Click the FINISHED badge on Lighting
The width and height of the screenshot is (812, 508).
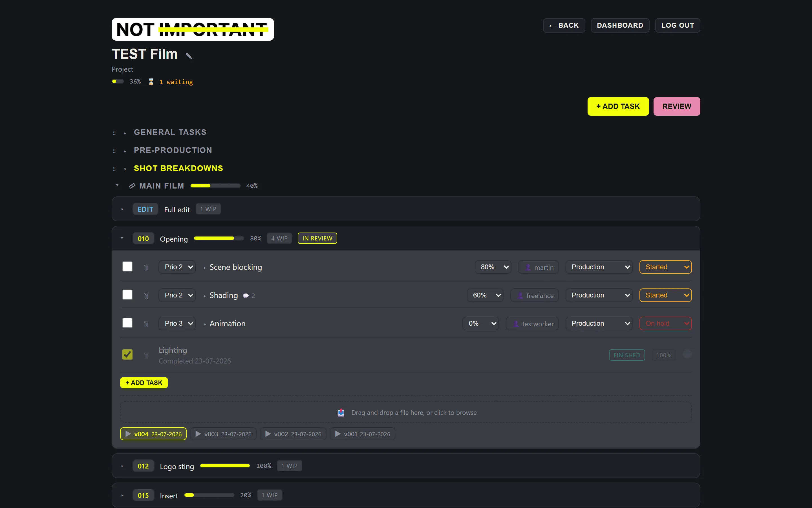click(627, 355)
